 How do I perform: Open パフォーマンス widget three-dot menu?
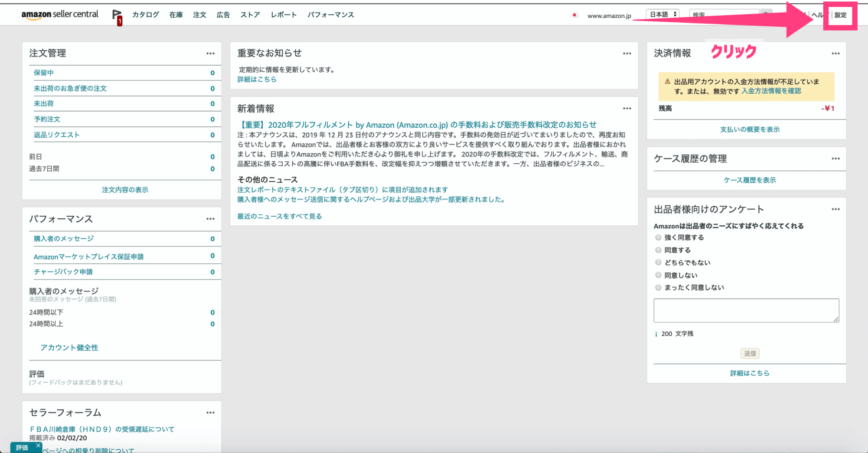(211, 219)
